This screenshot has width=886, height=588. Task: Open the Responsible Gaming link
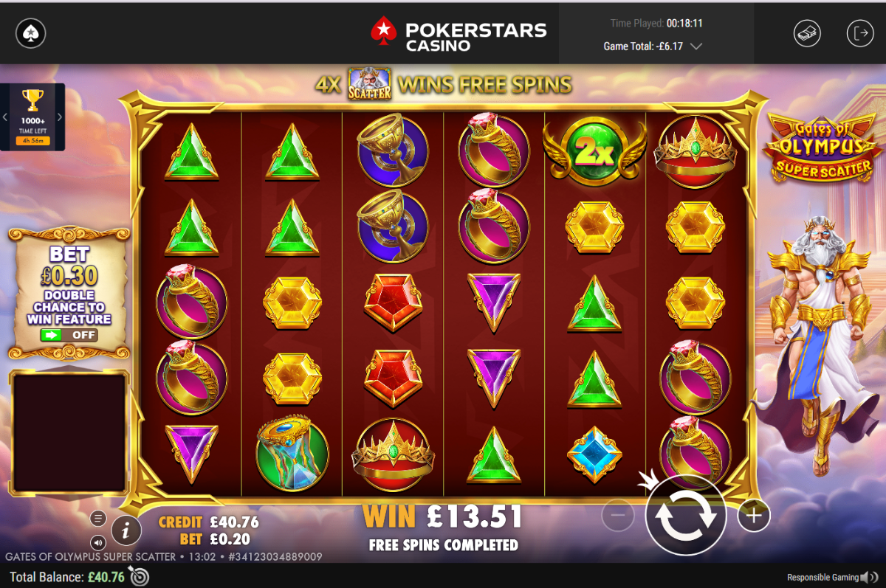[x=823, y=578]
